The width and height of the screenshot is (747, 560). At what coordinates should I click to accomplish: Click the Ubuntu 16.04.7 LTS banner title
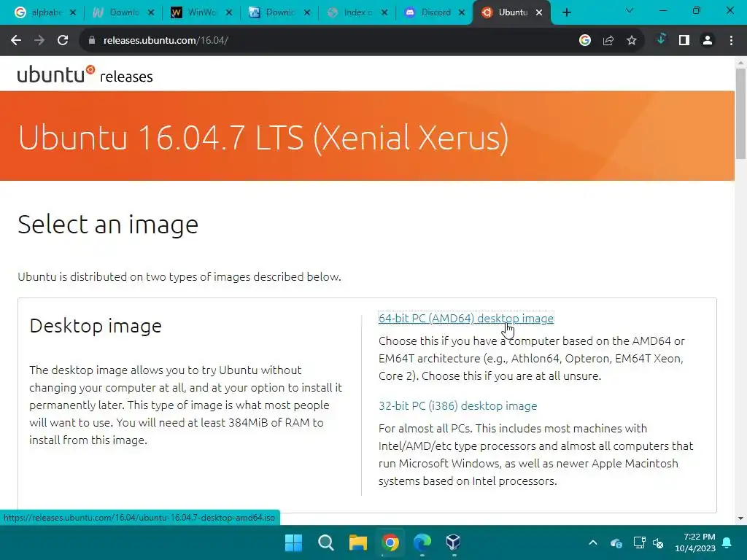click(263, 138)
